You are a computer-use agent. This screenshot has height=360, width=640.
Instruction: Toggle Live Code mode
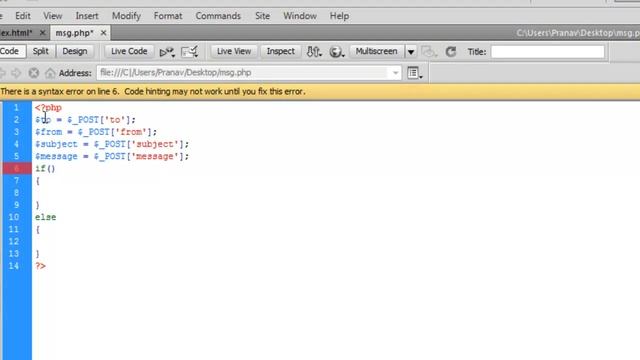click(x=129, y=51)
